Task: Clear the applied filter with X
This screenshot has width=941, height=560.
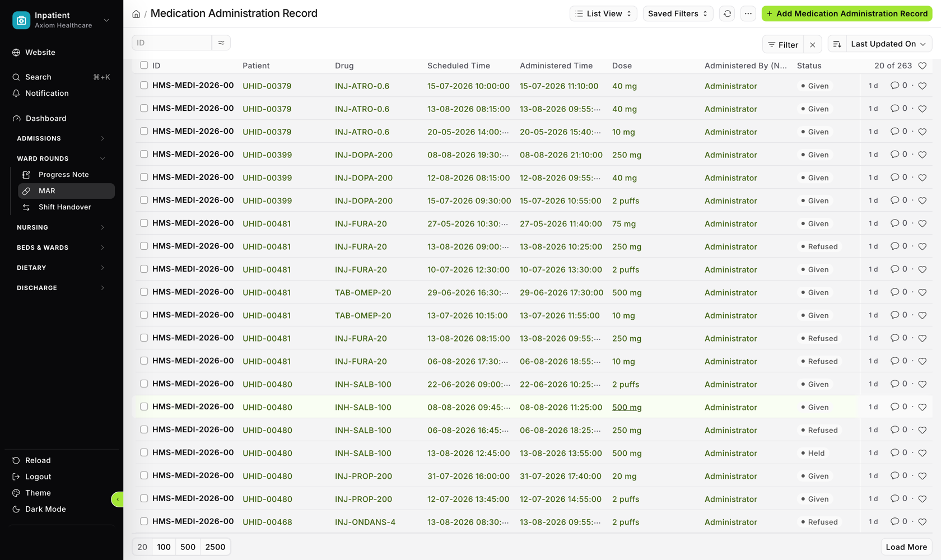Action: click(x=813, y=45)
